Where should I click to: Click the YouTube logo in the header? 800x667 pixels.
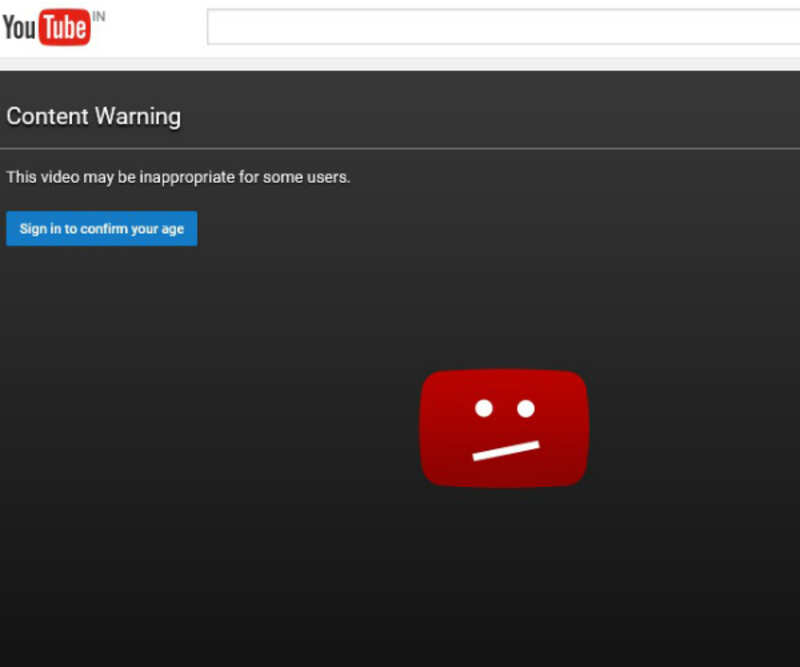(47, 28)
